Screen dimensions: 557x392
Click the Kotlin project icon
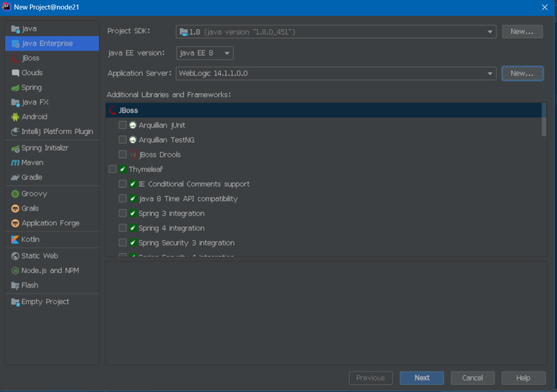tap(15, 240)
